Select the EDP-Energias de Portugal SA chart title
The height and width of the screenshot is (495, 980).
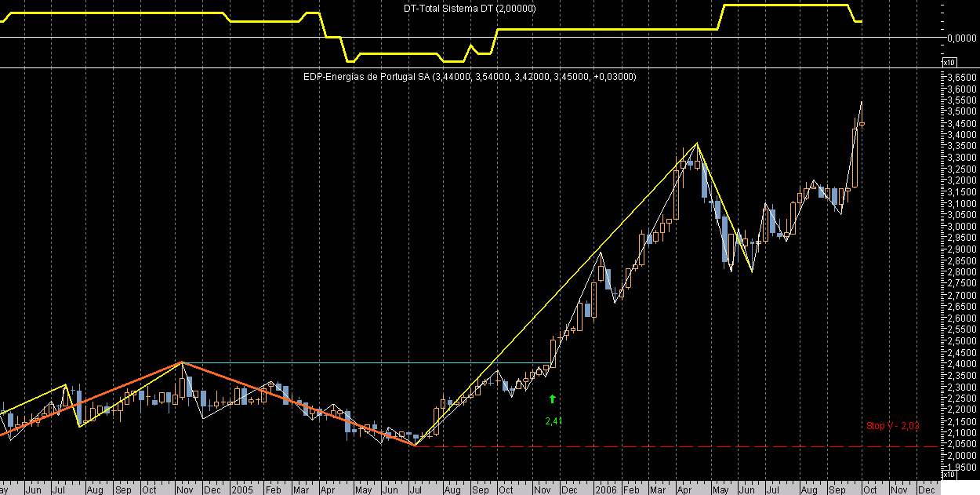(x=470, y=77)
